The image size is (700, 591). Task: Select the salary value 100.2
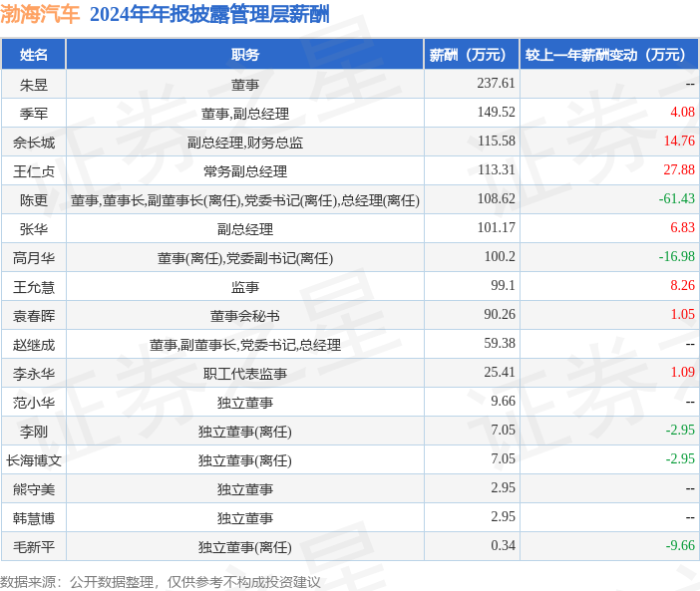click(x=500, y=256)
